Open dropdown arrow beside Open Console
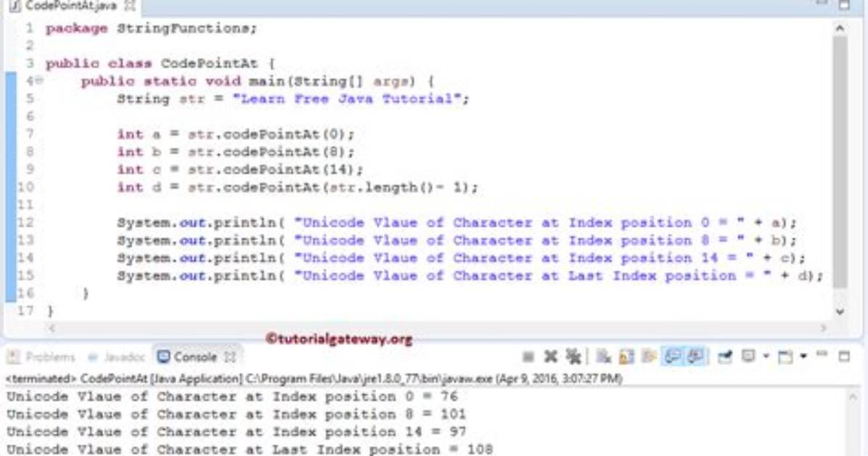 803,357
